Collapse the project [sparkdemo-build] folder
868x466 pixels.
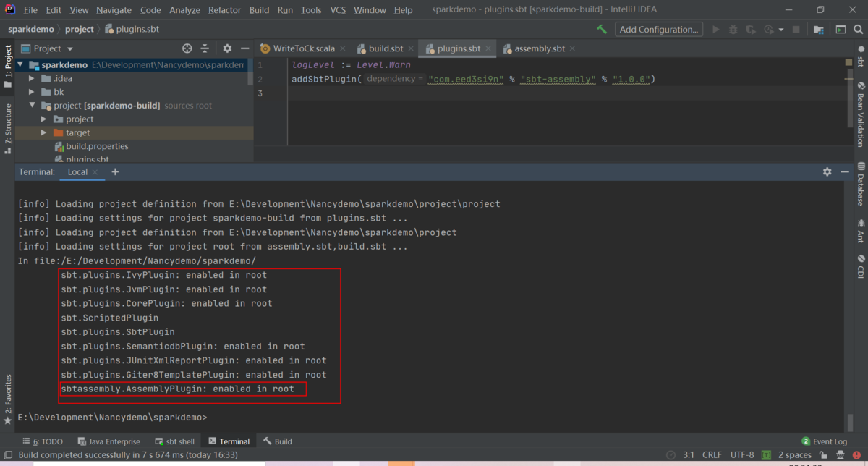tap(32, 106)
